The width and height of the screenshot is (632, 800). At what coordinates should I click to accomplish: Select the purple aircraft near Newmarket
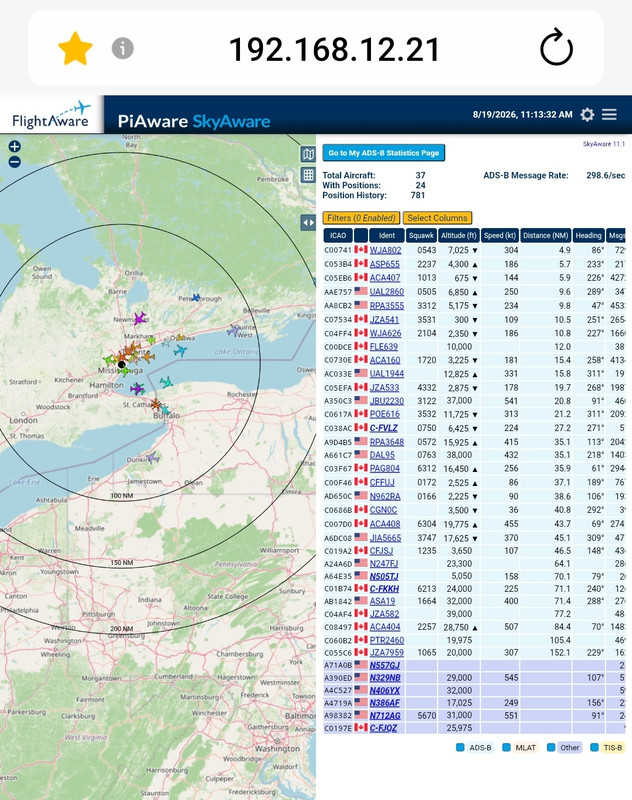[139, 319]
